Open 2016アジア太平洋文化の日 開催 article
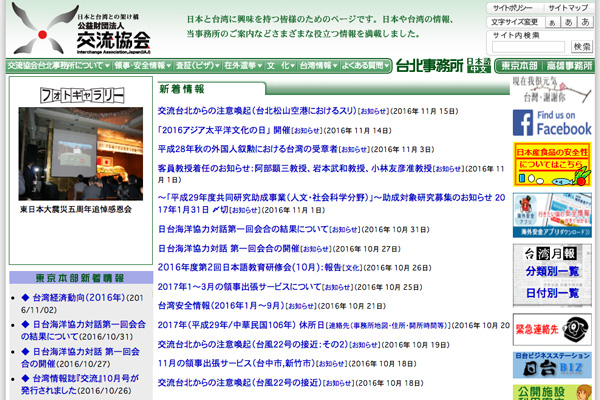 (224, 130)
